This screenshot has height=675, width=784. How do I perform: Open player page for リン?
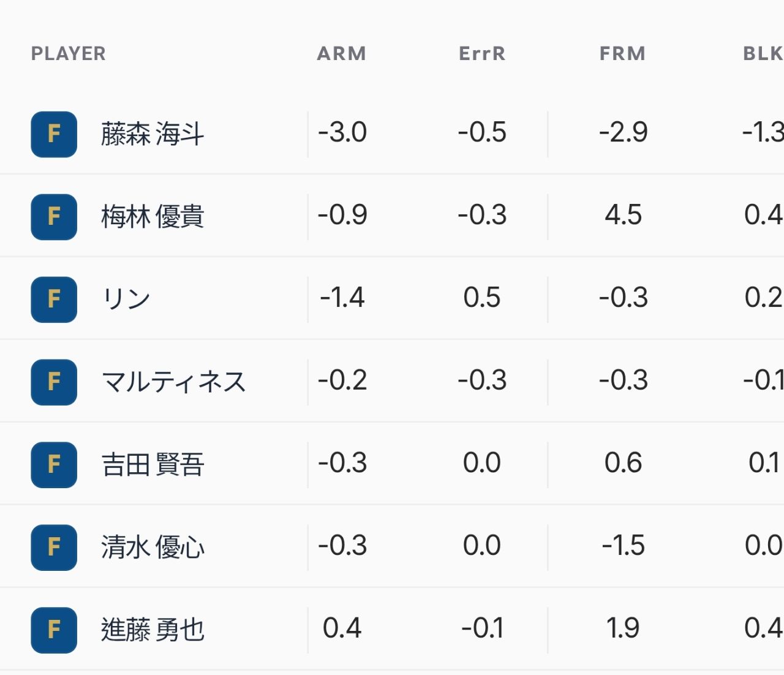126,300
